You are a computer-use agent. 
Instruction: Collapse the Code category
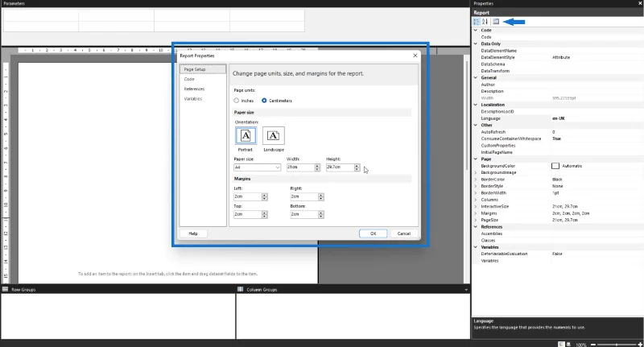point(476,30)
